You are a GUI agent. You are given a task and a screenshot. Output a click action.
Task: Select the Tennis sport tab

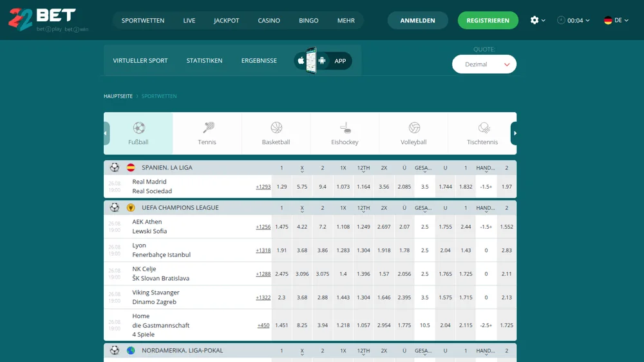(207, 133)
